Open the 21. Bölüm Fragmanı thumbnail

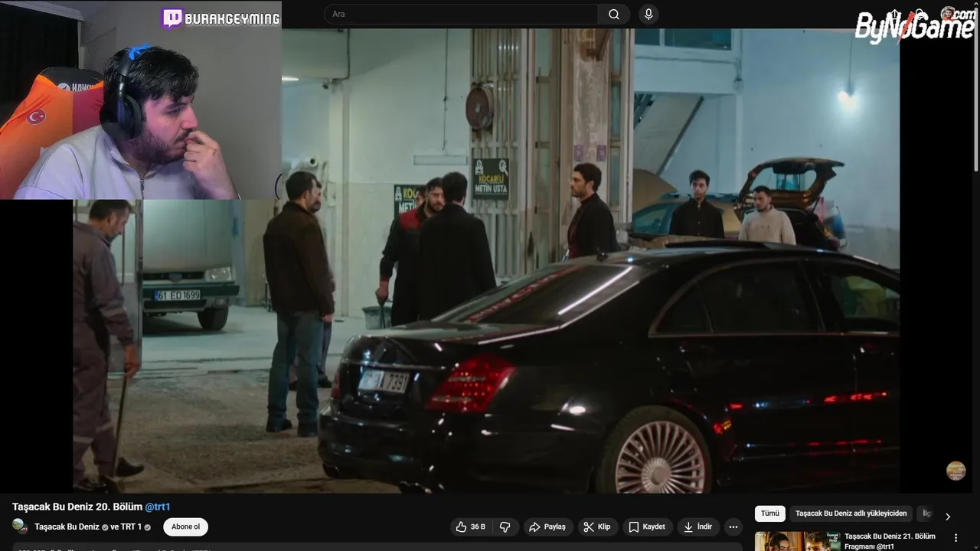798,541
